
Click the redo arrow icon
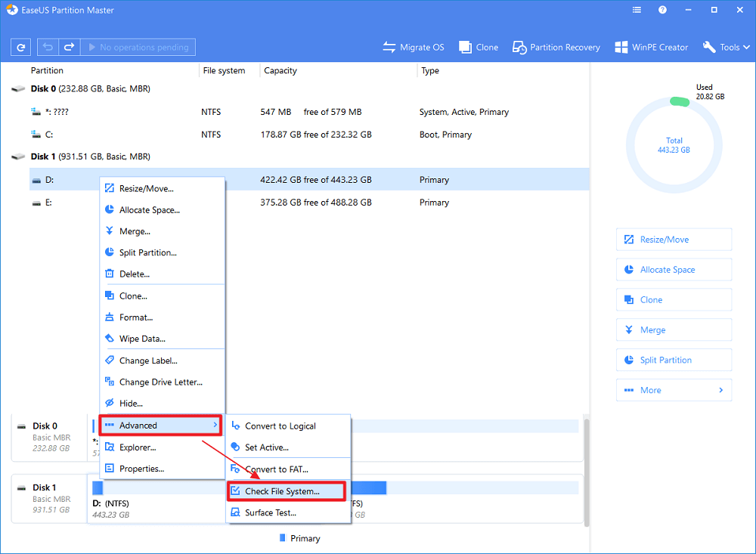(69, 47)
